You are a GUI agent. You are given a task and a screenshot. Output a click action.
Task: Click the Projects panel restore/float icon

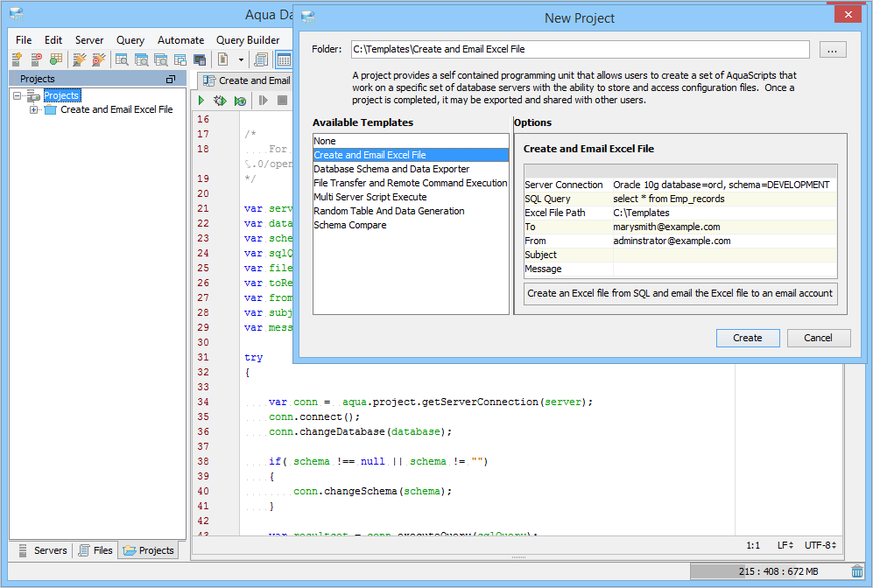(171, 80)
